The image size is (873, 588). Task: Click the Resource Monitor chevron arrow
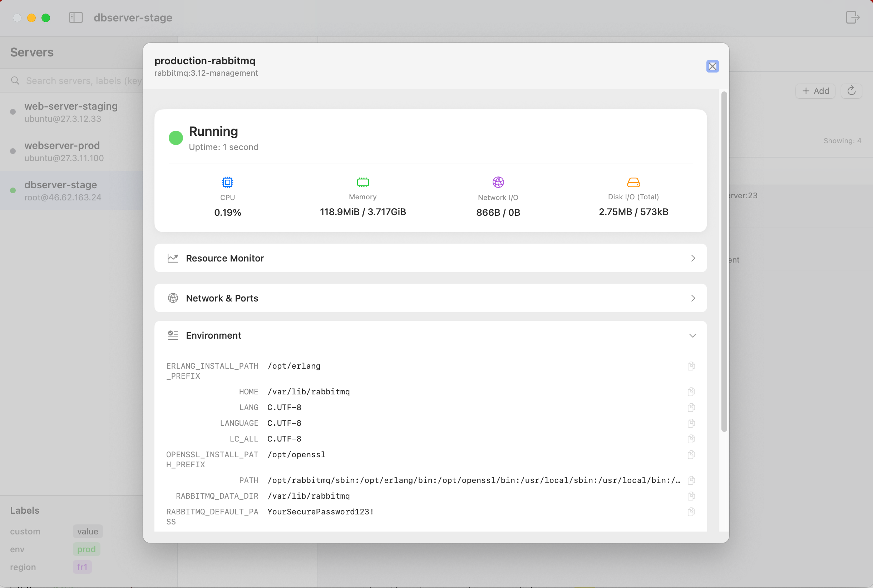point(693,258)
